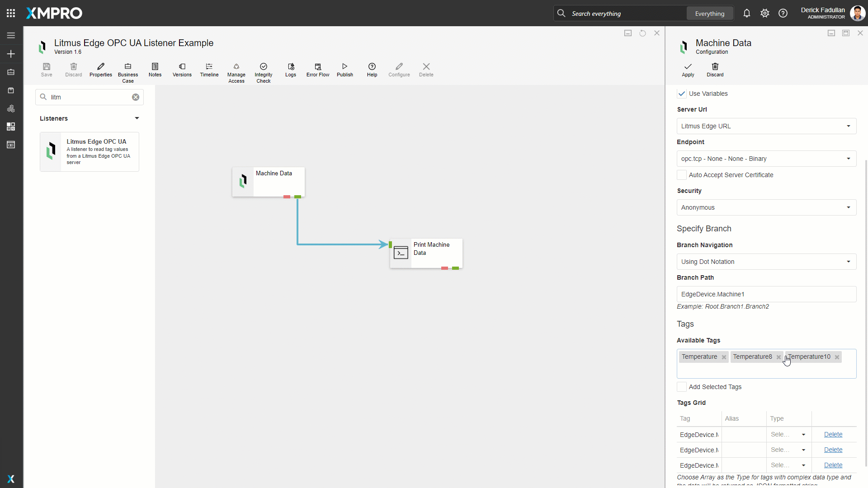Screen dimensions: 868x488
Task: Check the Add Selected Tags box
Action: tap(682, 387)
